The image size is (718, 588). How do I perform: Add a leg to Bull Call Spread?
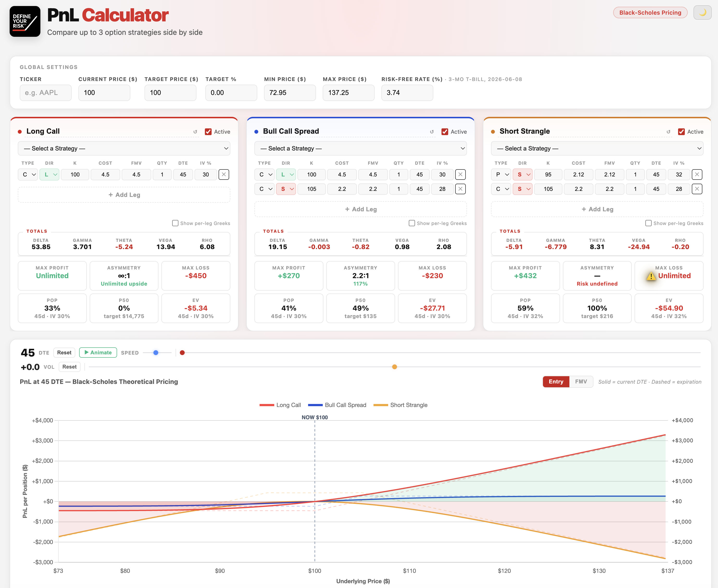coord(360,209)
